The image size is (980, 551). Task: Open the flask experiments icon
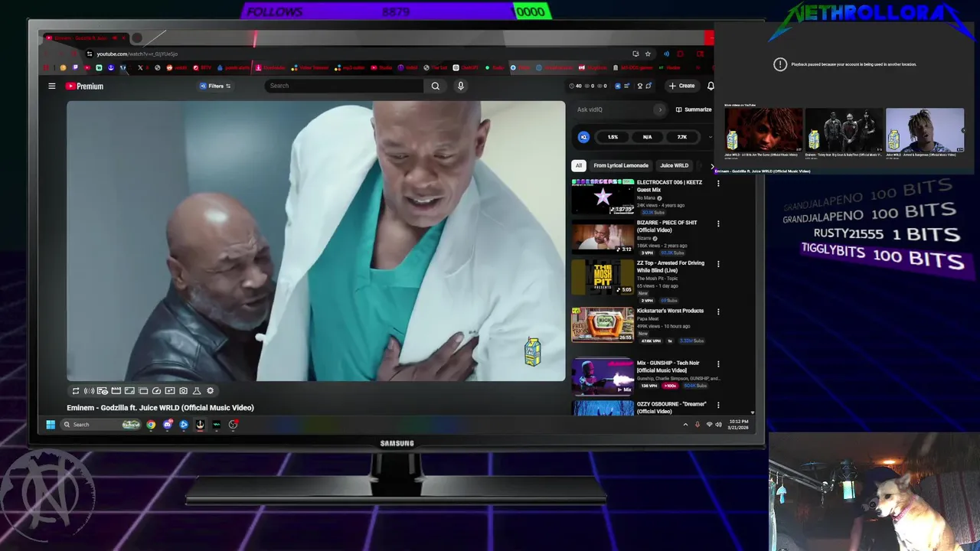(197, 391)
